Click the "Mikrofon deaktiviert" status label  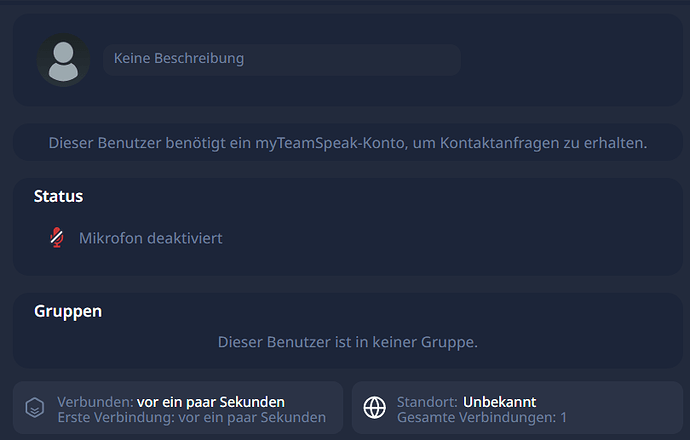click(x=150, y=238)
